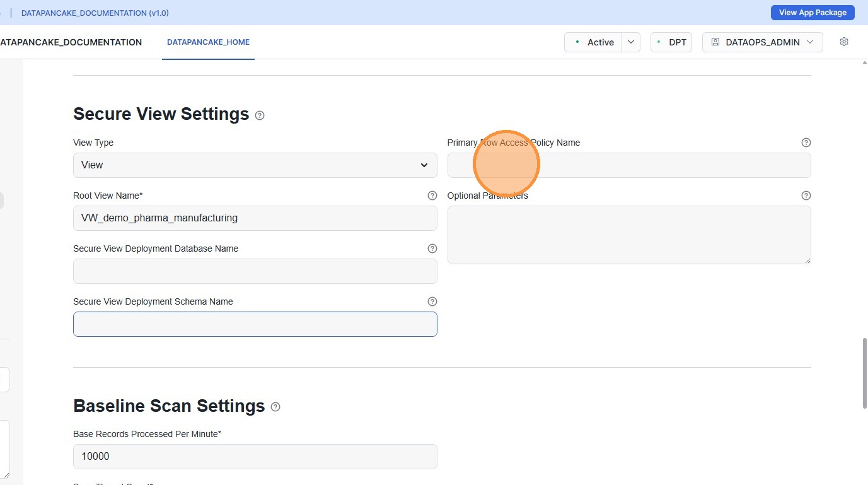Screen dimensions: 868x485
Task: Open the DATAOPS_ADMIN role dropdown
Action: coord(762,42)
